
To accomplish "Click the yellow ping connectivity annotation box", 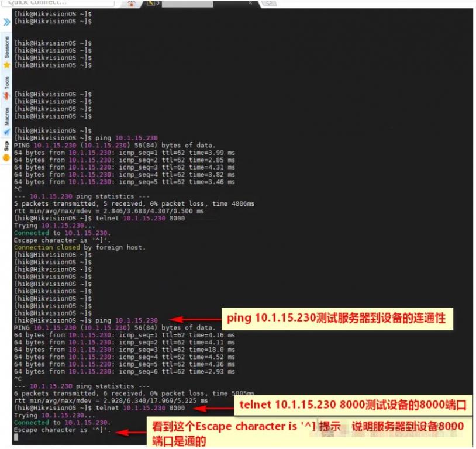I will [x=337, y=319].
